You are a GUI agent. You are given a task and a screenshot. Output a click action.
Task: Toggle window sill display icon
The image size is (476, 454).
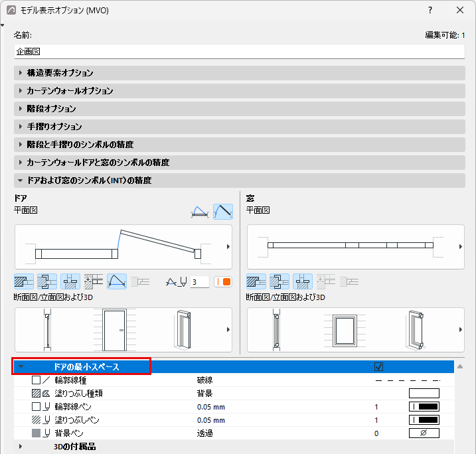click(x=303, y=281)
